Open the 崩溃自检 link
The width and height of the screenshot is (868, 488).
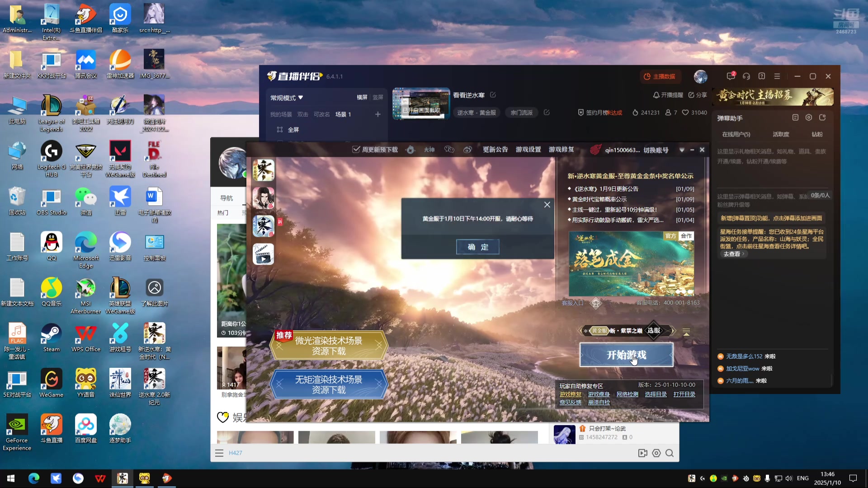[599, 403]
